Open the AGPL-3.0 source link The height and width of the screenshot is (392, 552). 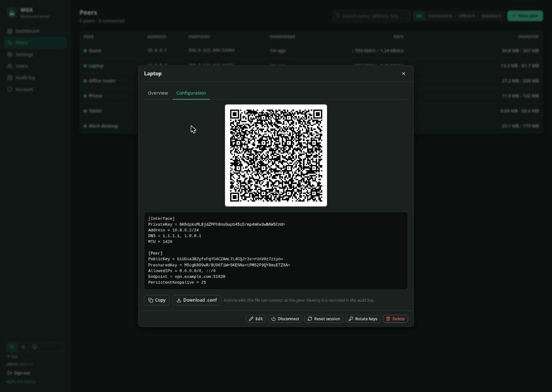point(21,381)
